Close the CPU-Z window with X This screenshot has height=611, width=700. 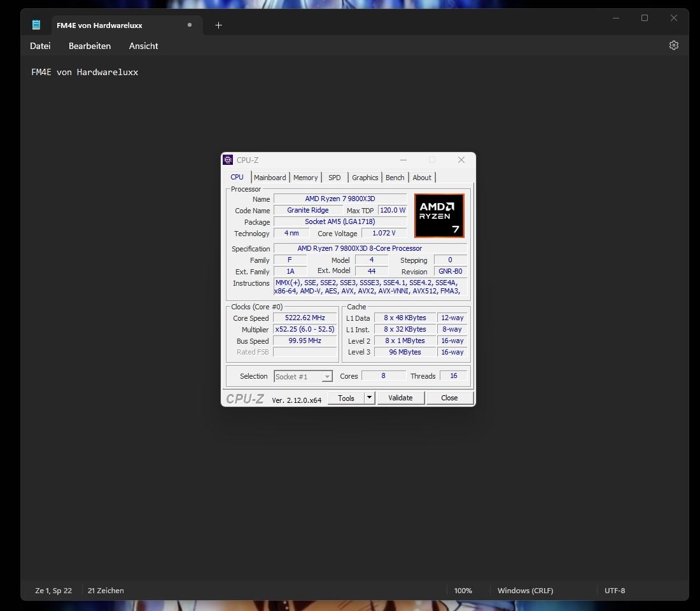[x=461, y=160]
